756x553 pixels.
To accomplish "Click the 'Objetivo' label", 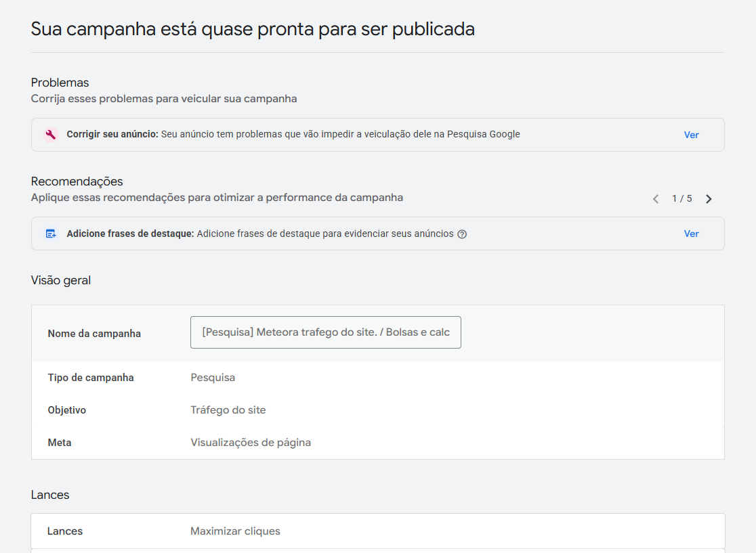I will click(67, 410).
